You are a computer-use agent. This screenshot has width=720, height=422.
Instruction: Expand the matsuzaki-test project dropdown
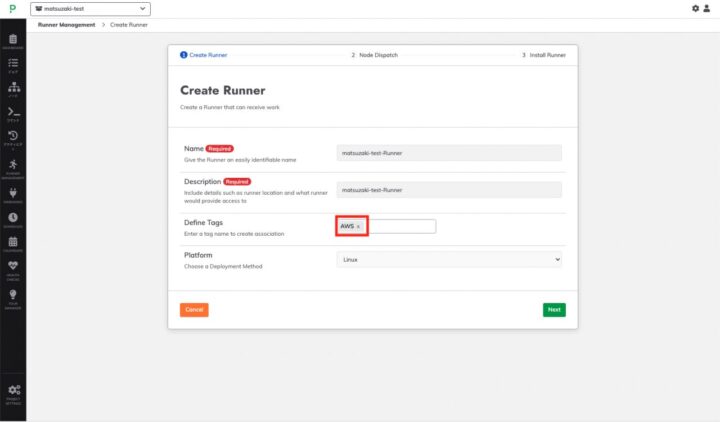90,9
